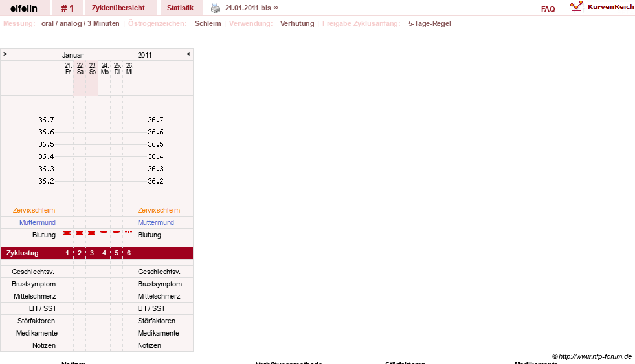The height and width of the screenshot is (364, 635).
Task: Click the Zyklustag row label
Action: 22,253
